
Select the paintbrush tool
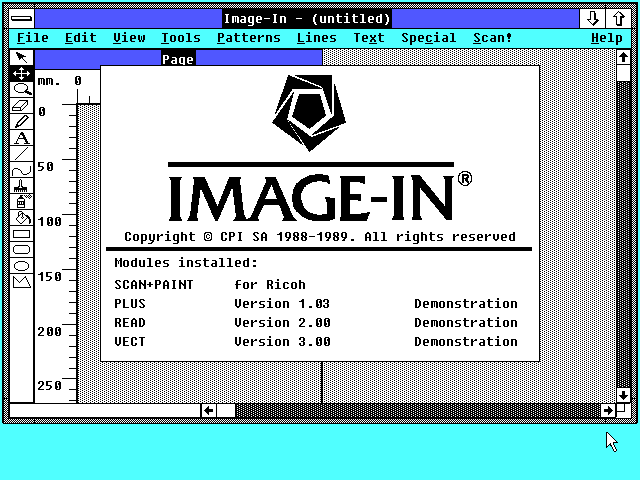tap(22, 186)
